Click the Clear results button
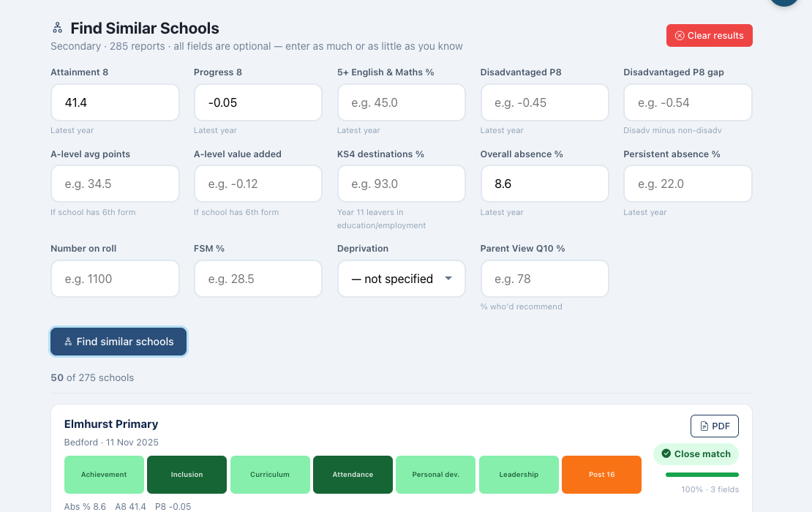This screenshot has width=812, height=512. [x=710, y=36]
